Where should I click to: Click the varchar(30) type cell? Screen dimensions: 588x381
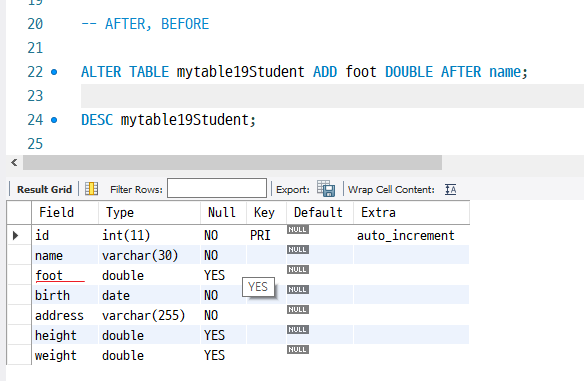click(149, 255)
